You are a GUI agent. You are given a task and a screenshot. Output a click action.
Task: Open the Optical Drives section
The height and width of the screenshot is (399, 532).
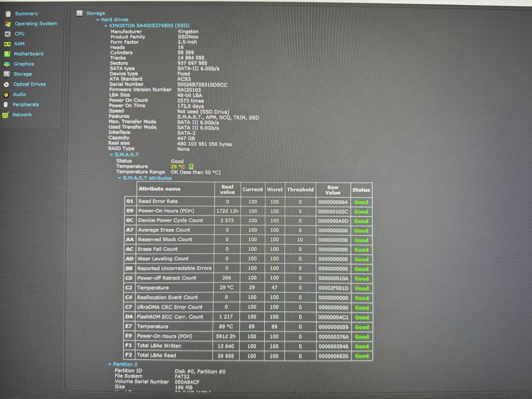pos(29,84)
